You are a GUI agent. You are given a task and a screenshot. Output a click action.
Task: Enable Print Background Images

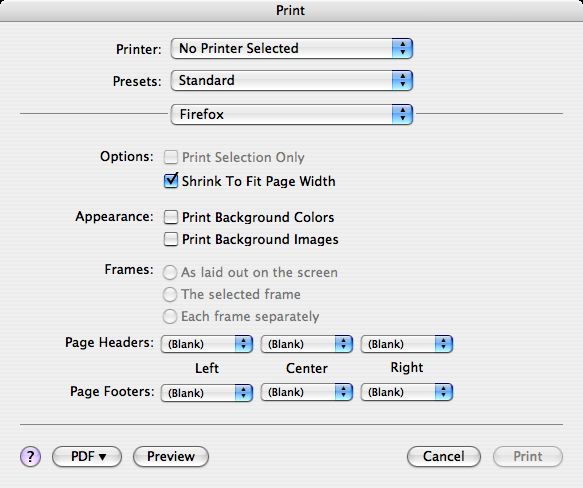coord(171,239)
